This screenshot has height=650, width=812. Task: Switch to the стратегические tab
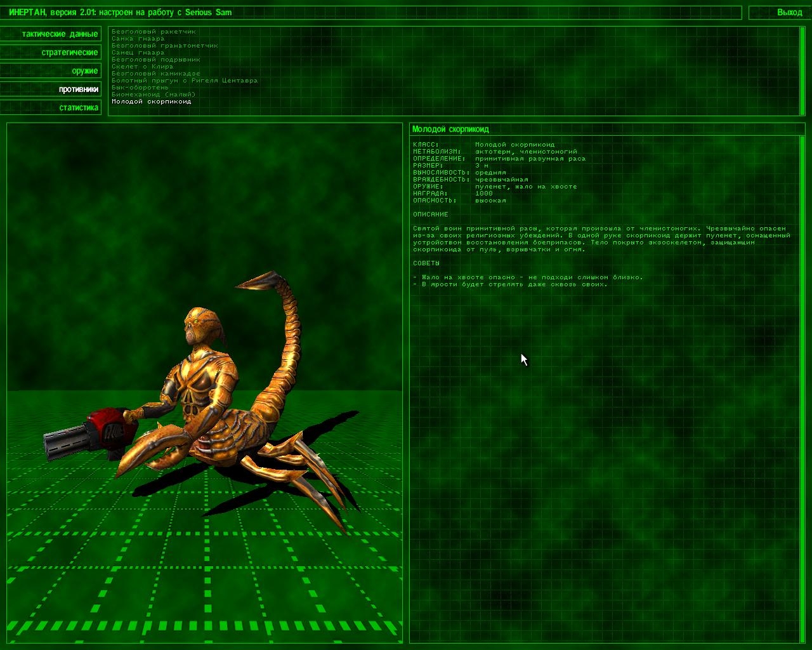pos(51,52)
